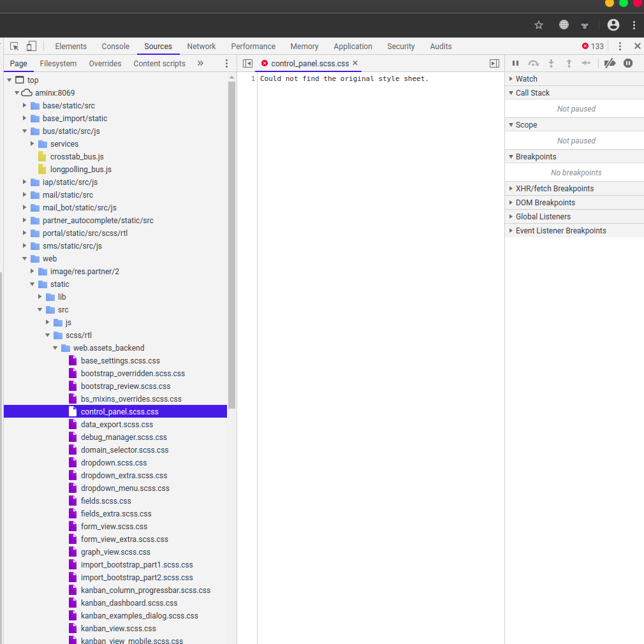Switch to the Console panel
644x644 pixels.
click(x=115, y=46)
